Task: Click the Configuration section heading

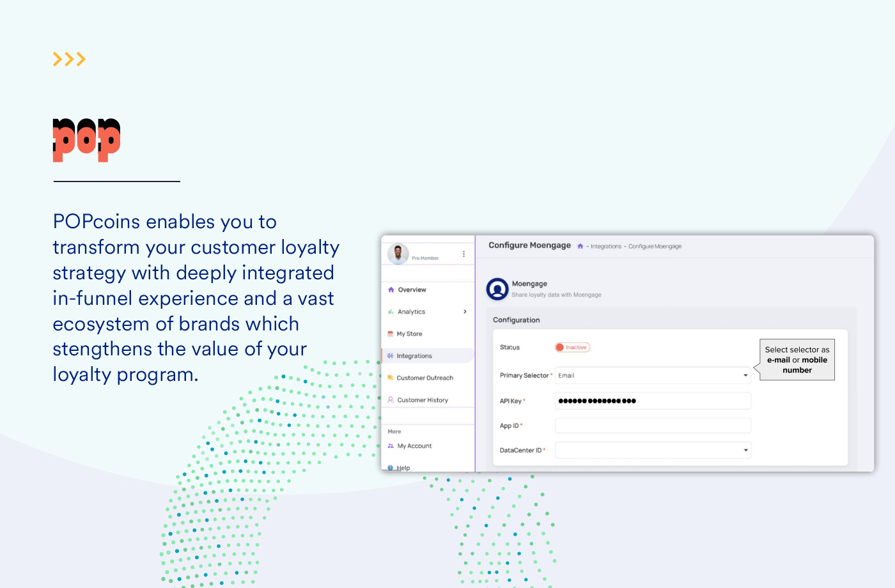Action: (516, 320)
